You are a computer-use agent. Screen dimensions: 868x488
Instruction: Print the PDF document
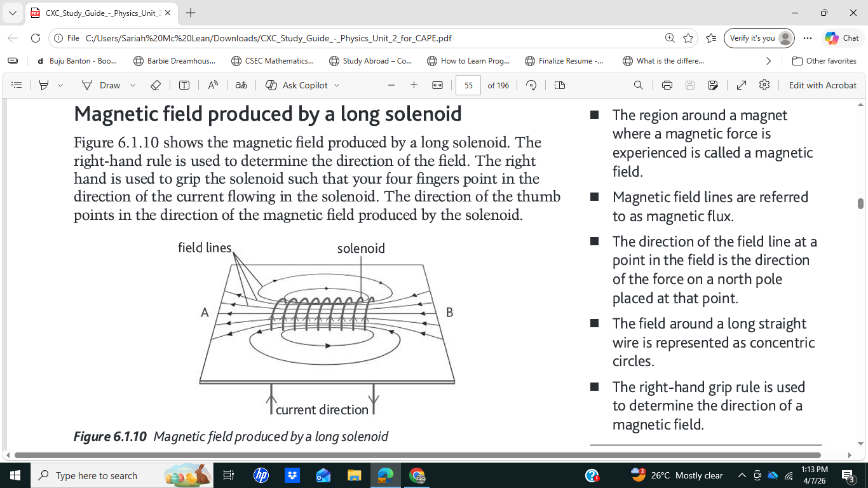coord(667,85)
